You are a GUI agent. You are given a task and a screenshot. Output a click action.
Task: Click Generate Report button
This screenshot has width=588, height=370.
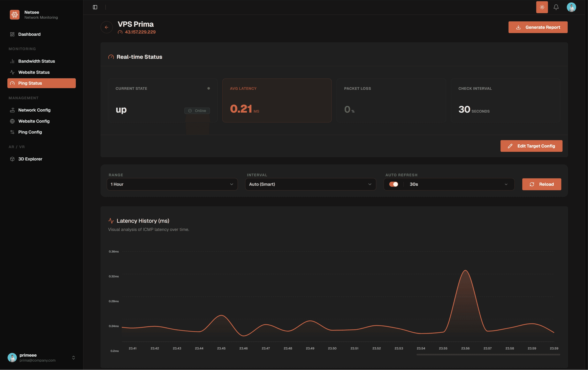pos(538,27)
